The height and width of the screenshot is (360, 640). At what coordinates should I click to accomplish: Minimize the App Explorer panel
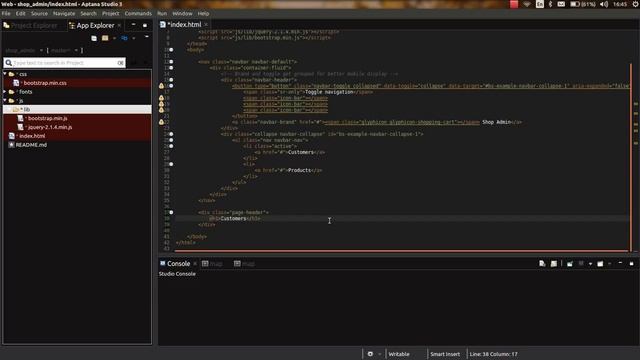(133, 25)
